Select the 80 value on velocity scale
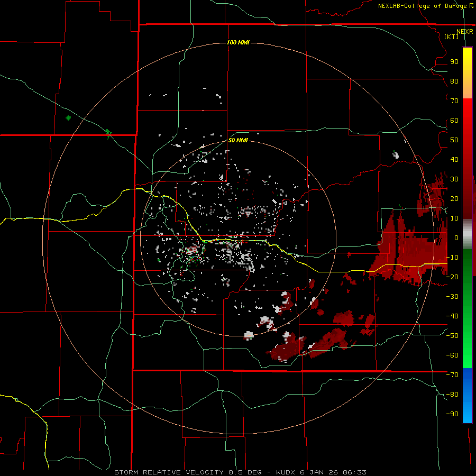The height and width of the screenshot is (476, 476). pos(454,81)
